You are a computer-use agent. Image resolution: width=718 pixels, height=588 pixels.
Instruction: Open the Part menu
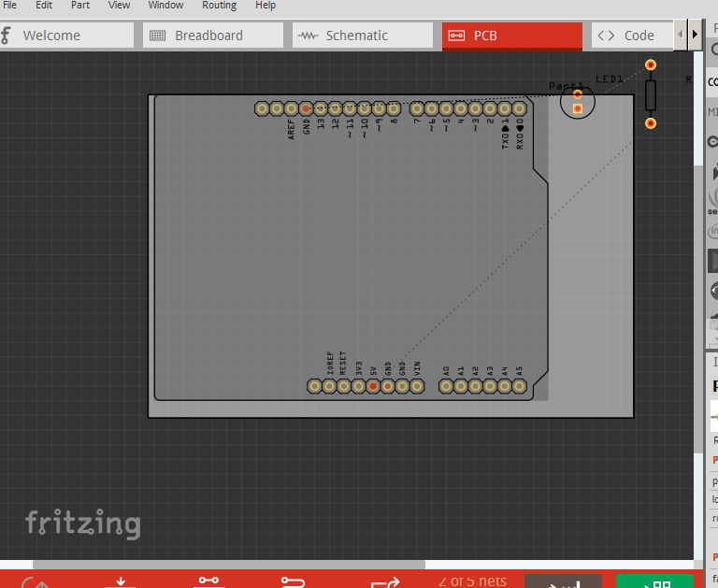[80, 5]
